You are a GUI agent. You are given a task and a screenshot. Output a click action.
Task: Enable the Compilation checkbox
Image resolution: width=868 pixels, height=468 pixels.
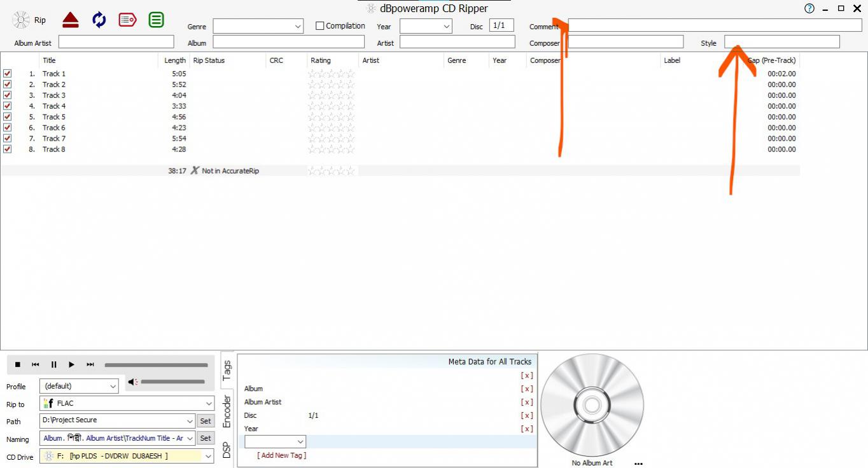tap(320, 26)
